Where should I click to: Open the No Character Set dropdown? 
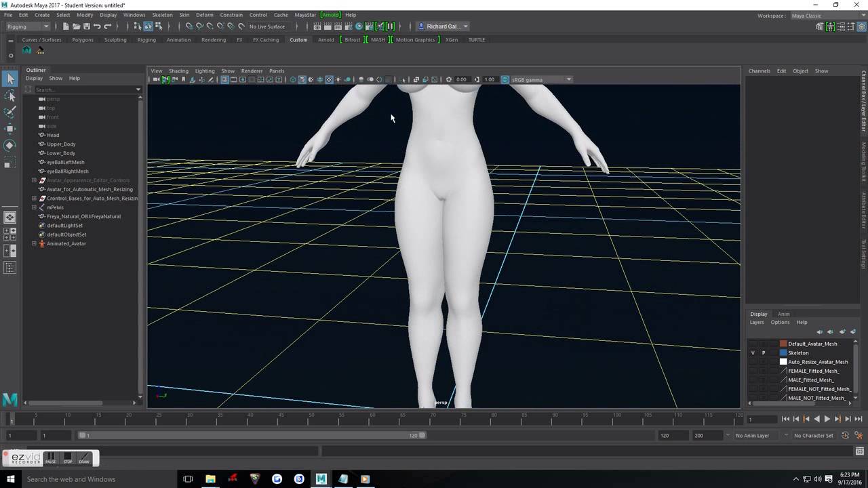(x=814, y=436)
